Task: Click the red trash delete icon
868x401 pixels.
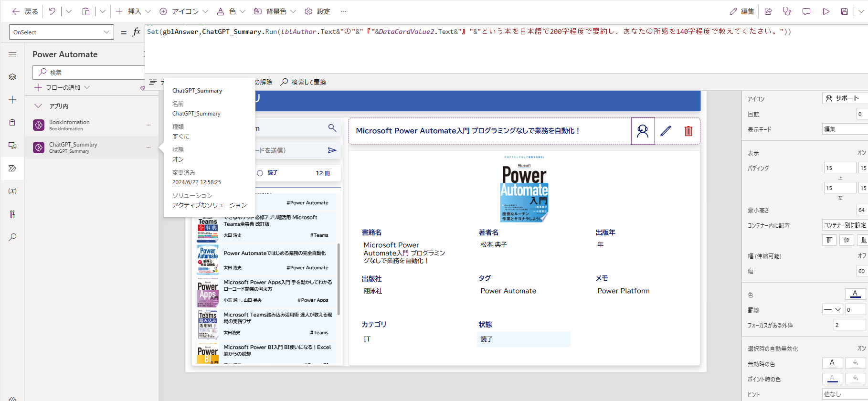Action: click(x=688, y=131)
